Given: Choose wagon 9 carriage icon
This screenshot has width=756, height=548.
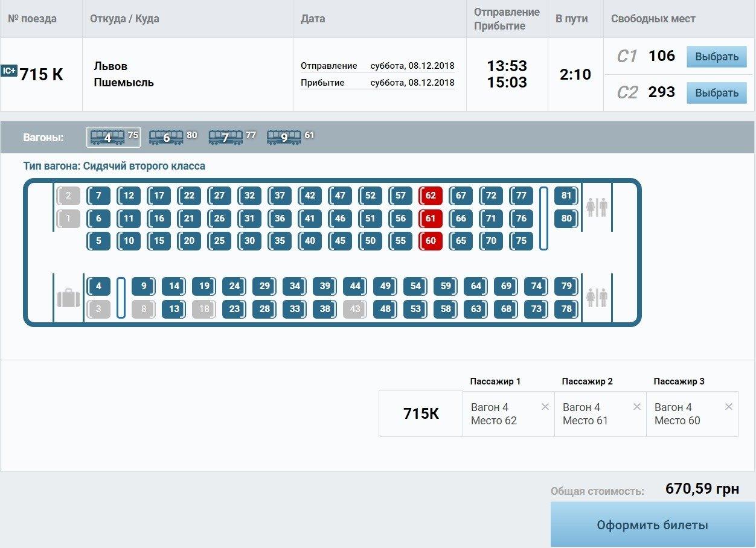Looking at the screenshot, I should point(284,138).
